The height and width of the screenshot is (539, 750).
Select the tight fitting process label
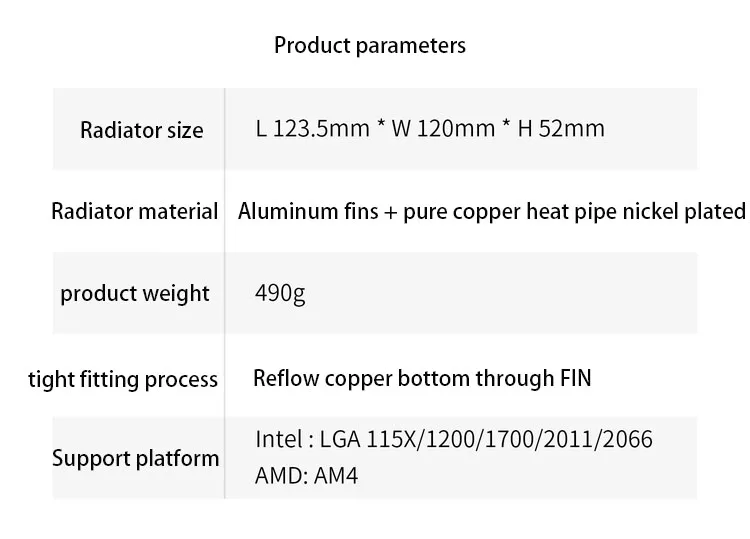tap(123, 379)
